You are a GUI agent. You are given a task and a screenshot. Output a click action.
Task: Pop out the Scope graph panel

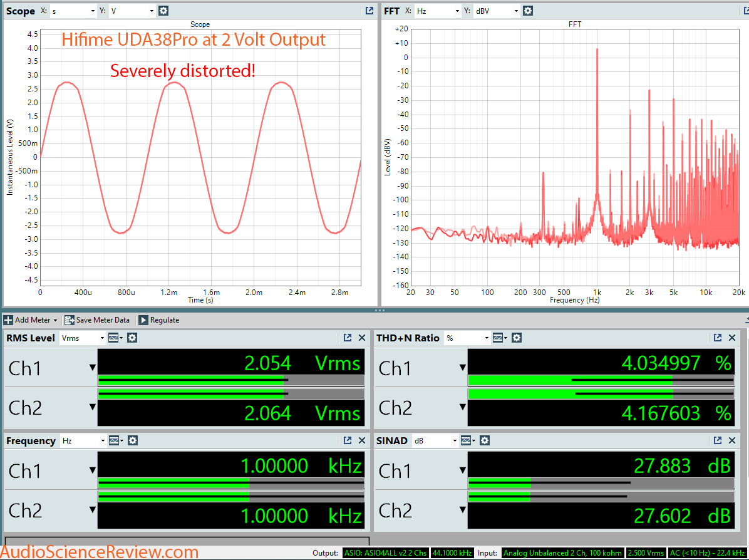pos(369,11)
